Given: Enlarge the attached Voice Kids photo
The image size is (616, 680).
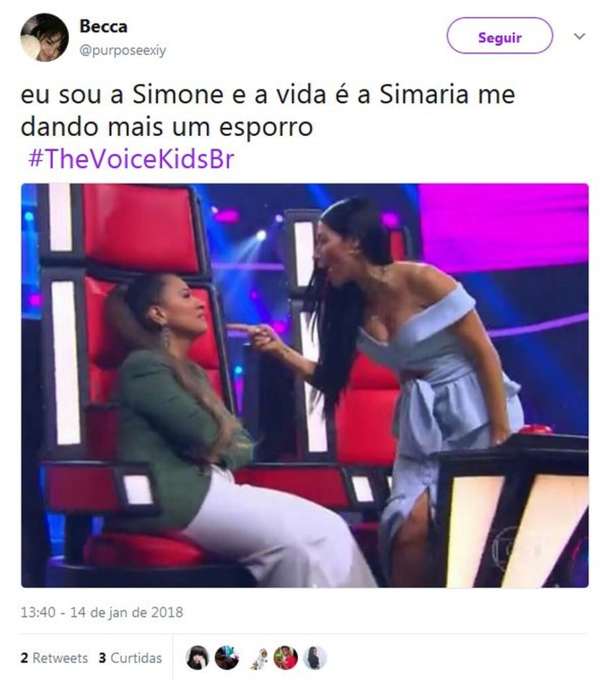Looking at the screenshot, I should pos(305,386).
